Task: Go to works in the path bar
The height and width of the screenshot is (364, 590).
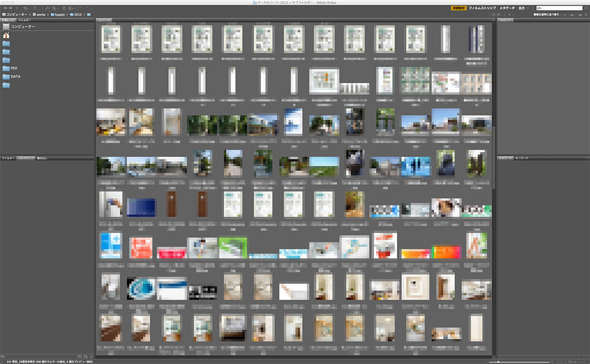Action: 39,15
